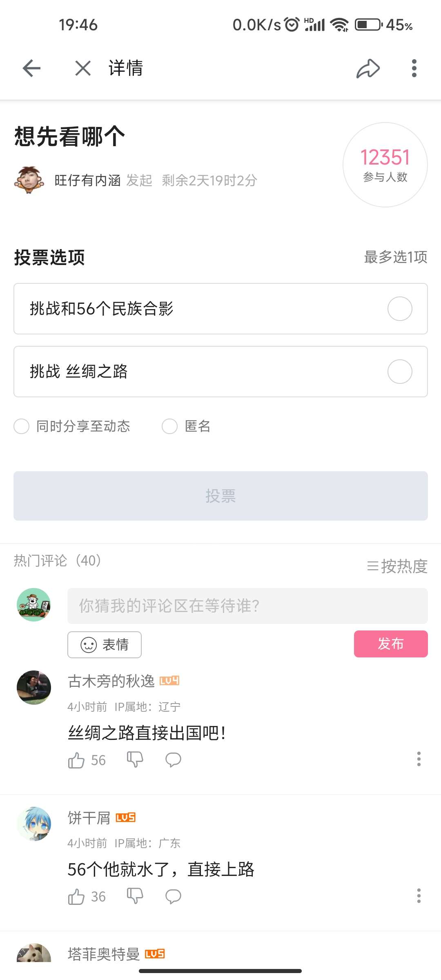
Task: Enable 同时分享至动态 option
Action: click(x=22, y=426)
